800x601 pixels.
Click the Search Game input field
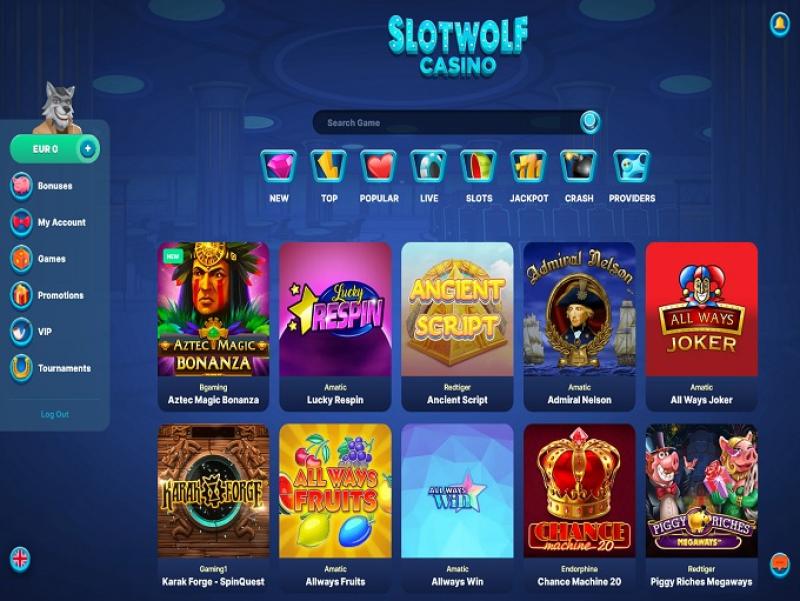pyautogui.click(x=447, y=122)
